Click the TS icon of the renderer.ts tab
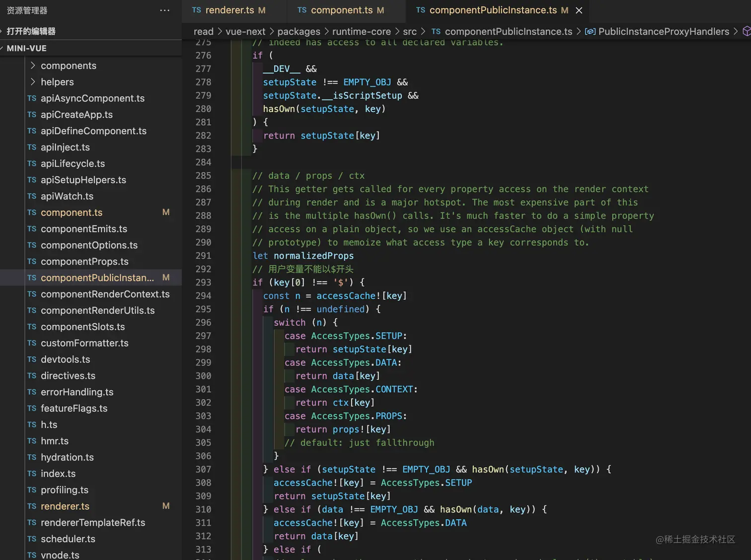 197,10
